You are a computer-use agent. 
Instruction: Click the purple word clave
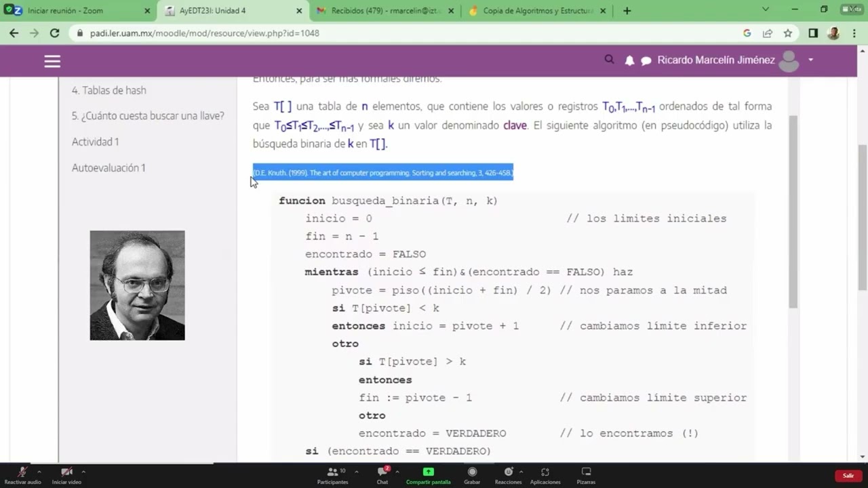pos(515,125)
